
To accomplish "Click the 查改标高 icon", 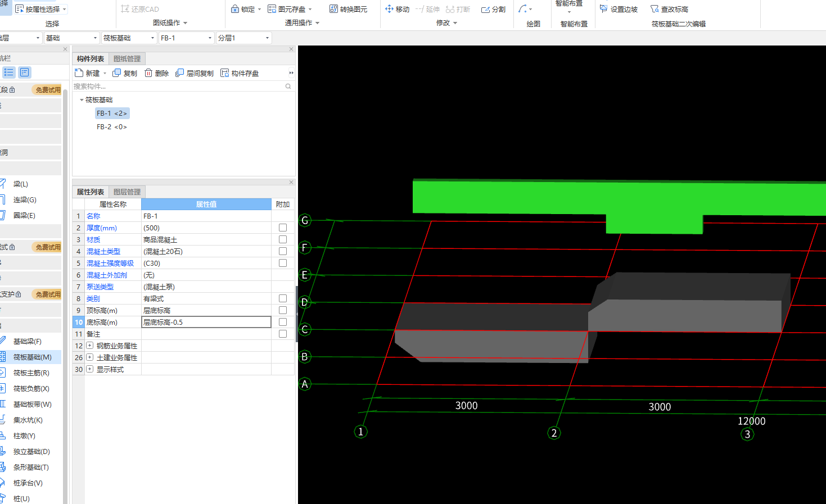I will click(655, 9).
